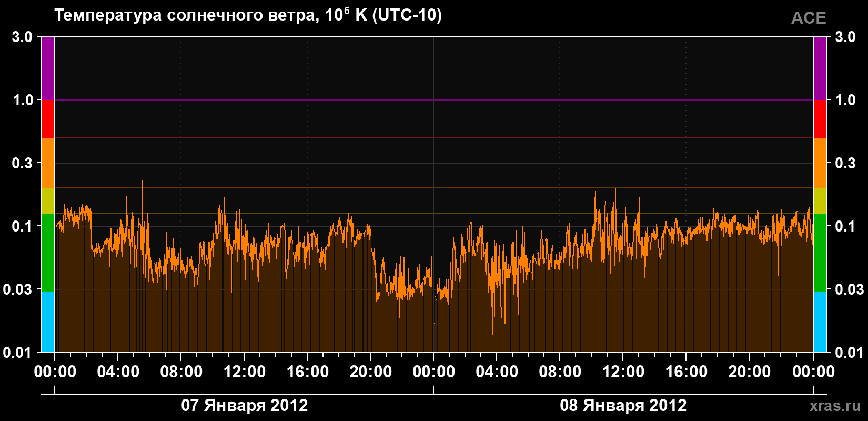Click the xras.ru watermark text
This screenshot has width=868, height=421.
pyautogui.click(x=835, y=406)
